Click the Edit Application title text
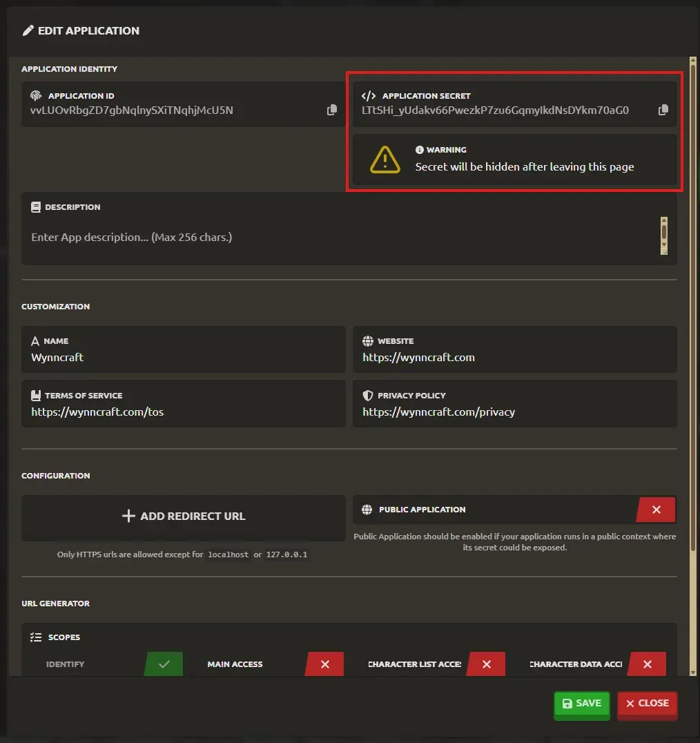 [88, 31]
